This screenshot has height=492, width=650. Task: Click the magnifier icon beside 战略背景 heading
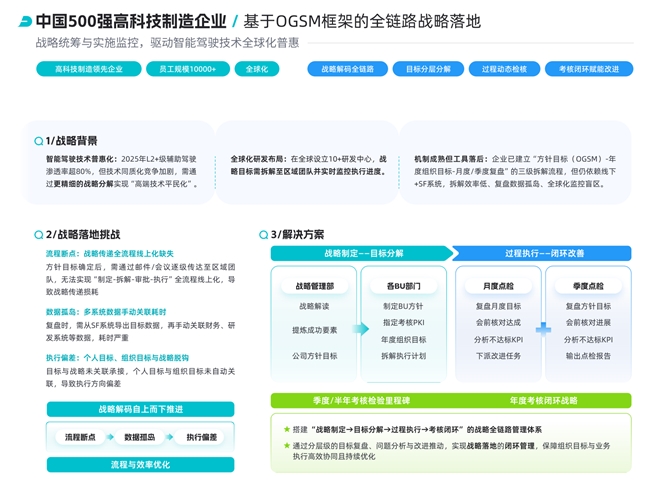[x=38, y=141]
